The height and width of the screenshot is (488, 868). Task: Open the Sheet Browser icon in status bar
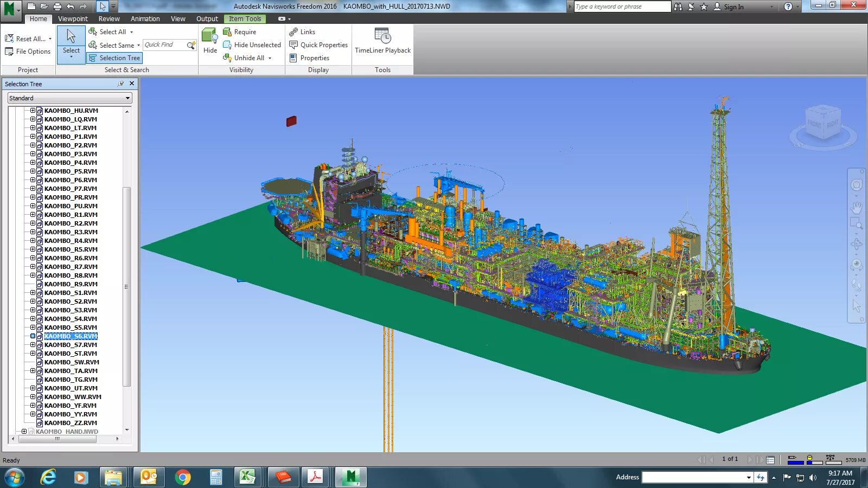coord(770,460)
